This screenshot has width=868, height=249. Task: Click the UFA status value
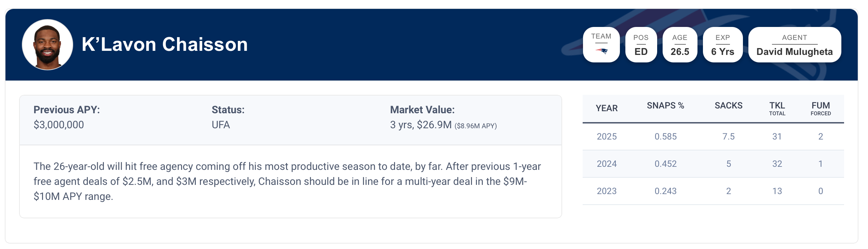point(221,125)
